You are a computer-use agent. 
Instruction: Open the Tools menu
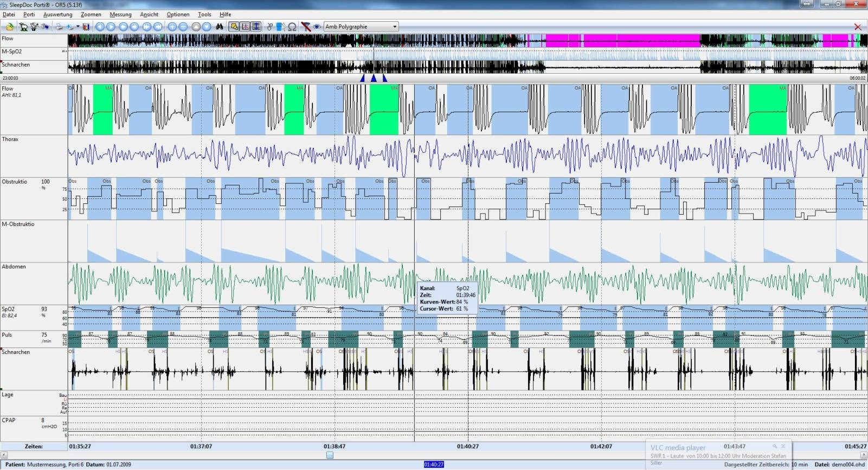pyautogui.click(x=204, y=14)
